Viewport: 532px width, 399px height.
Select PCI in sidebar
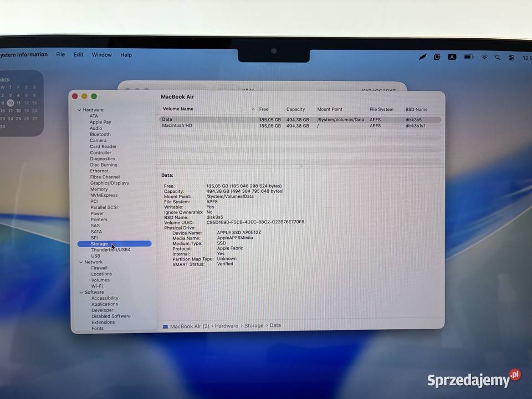pyautogui.click(x=94, y=202)
